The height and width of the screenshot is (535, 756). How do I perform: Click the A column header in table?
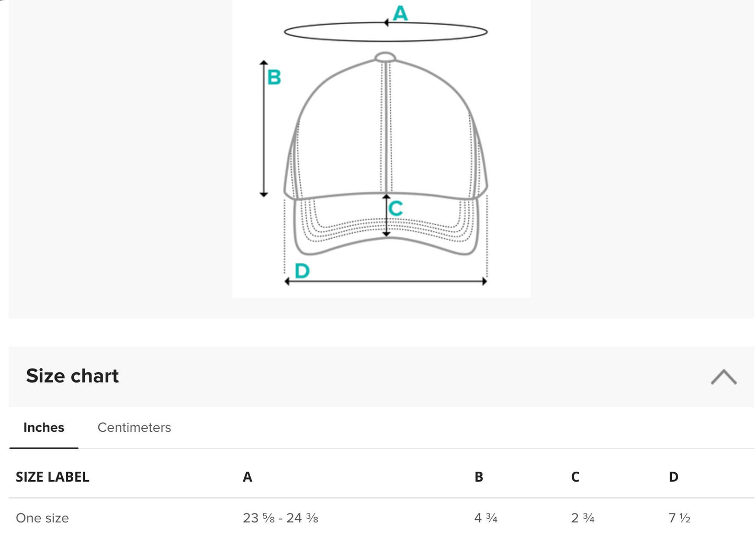(x=247, y=477)
